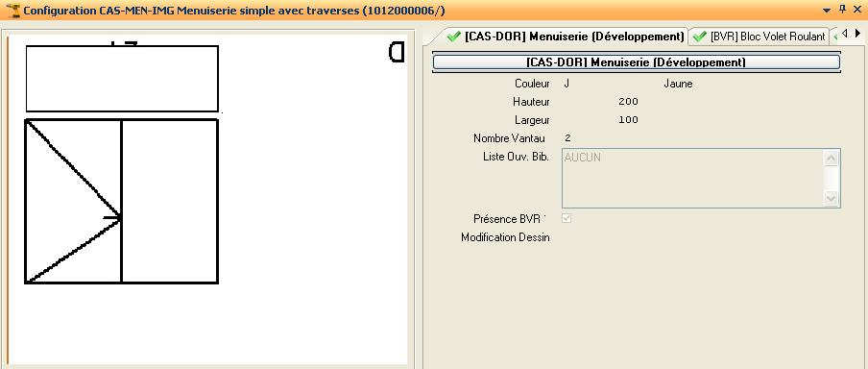
Task: Toggle the Présence BVR checkbox
Action: (x=567, y=218)
